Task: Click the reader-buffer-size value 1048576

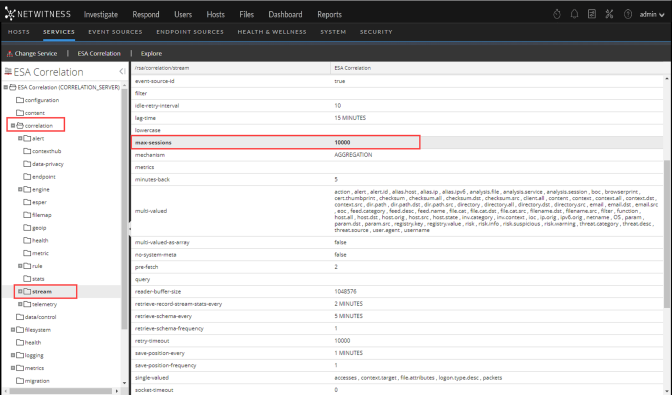Action: click(345, 291)
